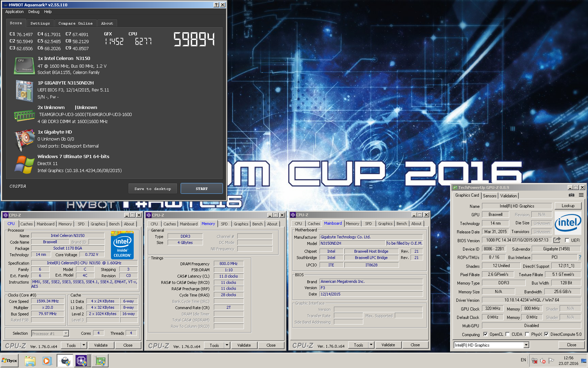The width and height of the screenshot is (588, 368).
Task: Click the Windows logo icon in Aquamark
Action: point(24,164)
